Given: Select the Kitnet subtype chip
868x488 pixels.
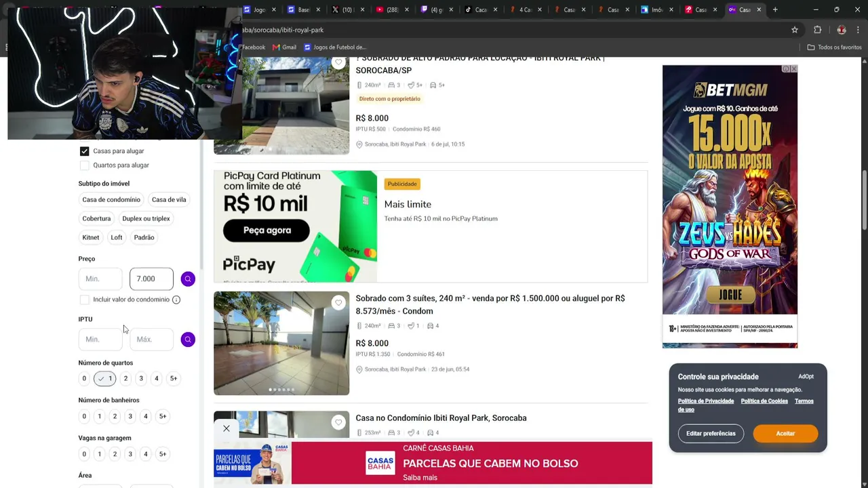Looking at the screenshot, I should tap(91, 238).
